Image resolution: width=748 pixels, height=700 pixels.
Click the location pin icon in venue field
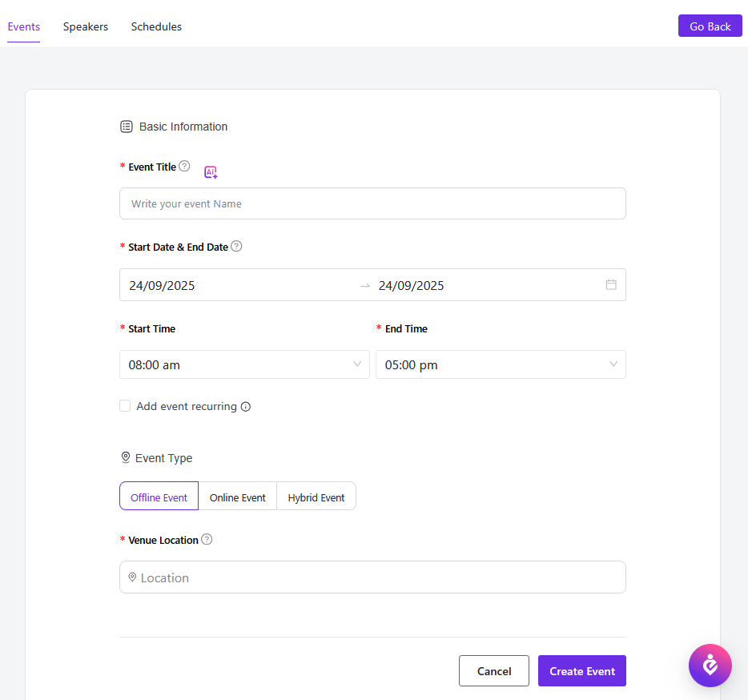(132, 577)
